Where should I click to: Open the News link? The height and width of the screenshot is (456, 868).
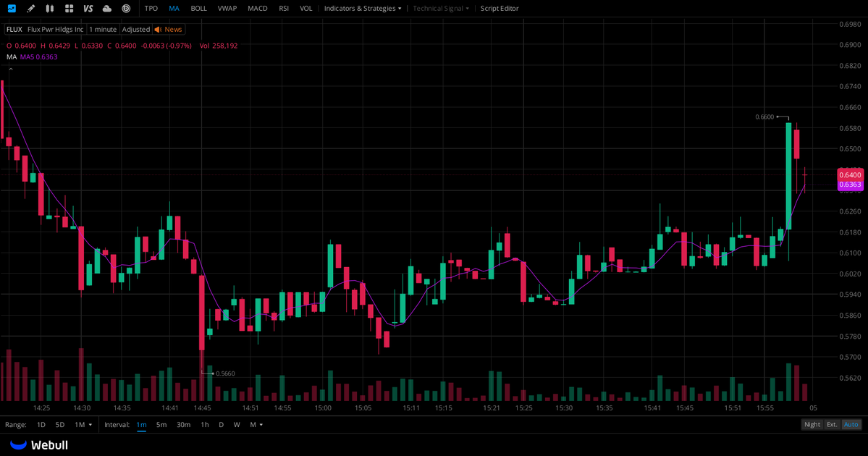[173, 30]
